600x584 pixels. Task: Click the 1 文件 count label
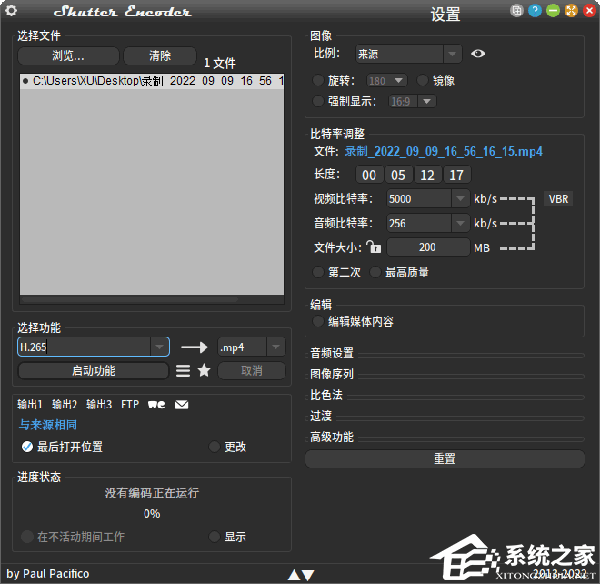click(x=220, y=63)
